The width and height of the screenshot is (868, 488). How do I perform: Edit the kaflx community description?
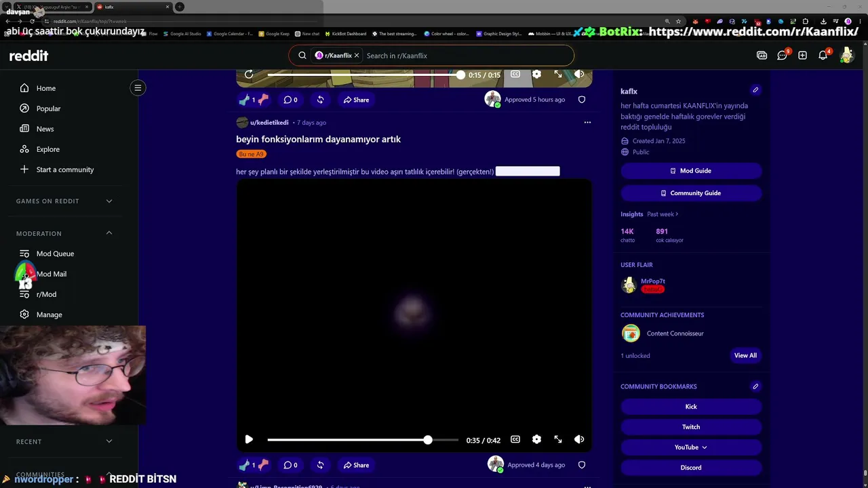pos(755,90)
